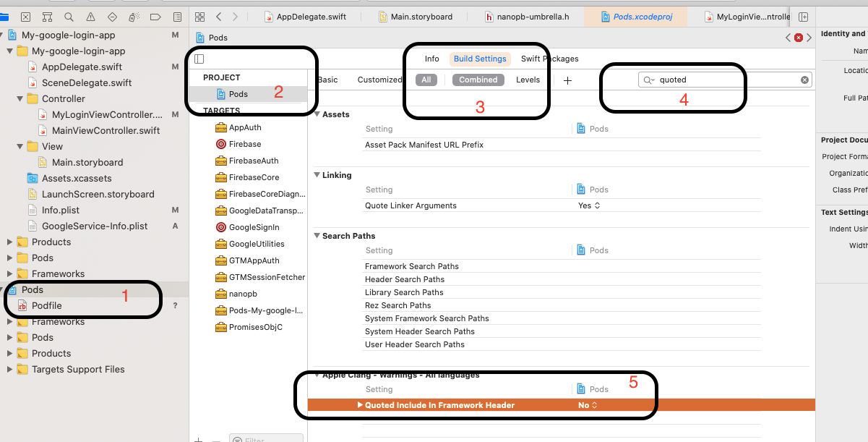Go forward with the editor history arrow
The image size is (868, 442).
tap(236, 16)
